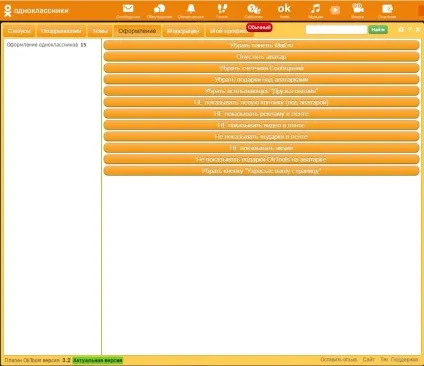Click 'НЕ показывать акции' button
The height and width of the screenshot is (366, 424).
[x=261, y=148]
